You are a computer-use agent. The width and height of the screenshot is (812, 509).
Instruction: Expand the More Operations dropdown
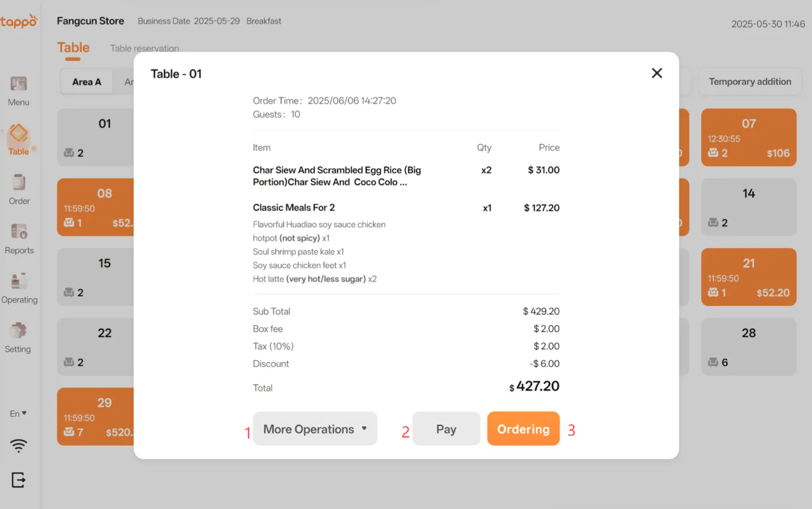tap(315, 429)
